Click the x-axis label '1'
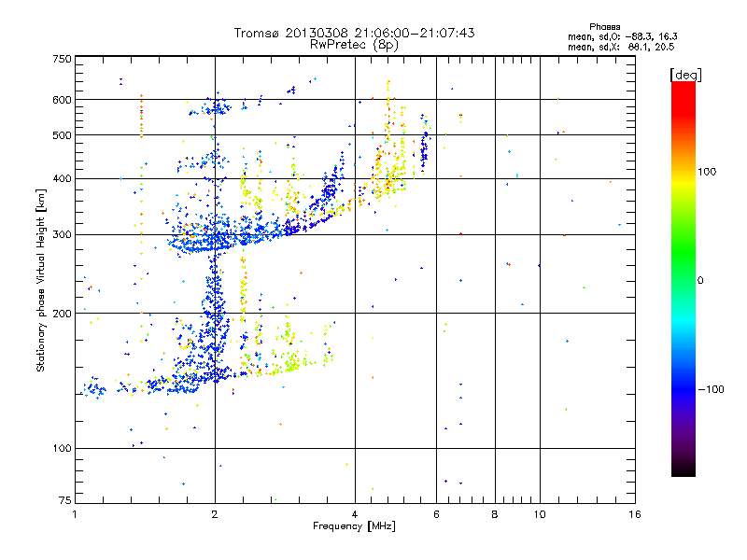747x560 pixels. coord(75,514)
